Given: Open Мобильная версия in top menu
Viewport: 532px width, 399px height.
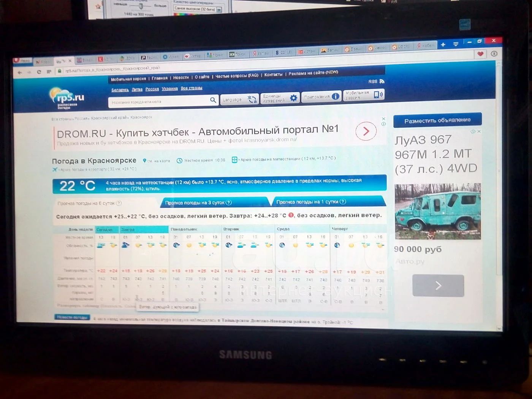Looking at the screenshot, I should 128,79.
